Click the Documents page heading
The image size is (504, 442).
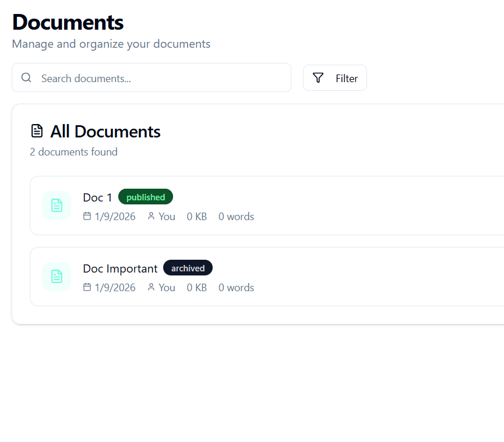click(68, 22)
